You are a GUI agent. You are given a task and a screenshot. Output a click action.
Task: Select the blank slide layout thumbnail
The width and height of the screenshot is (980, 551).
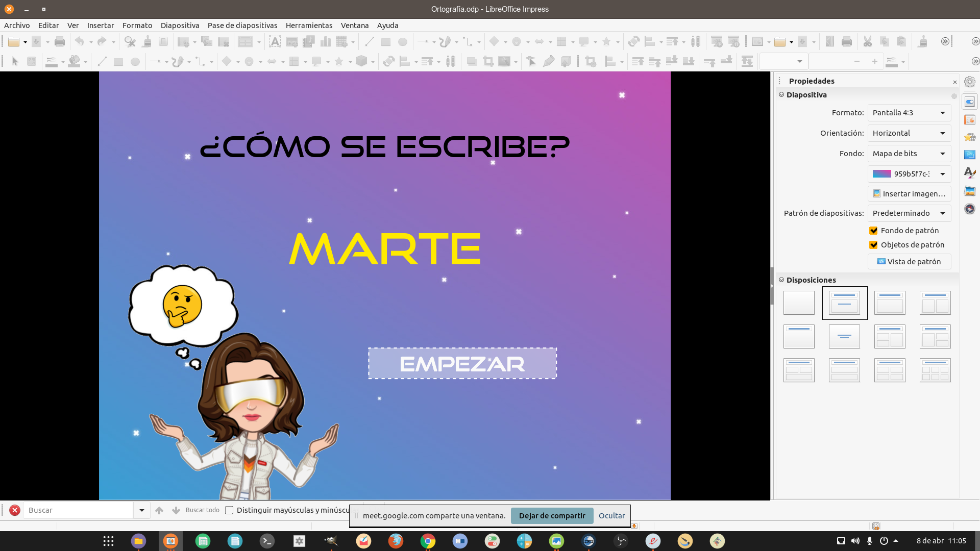point(799,303)
